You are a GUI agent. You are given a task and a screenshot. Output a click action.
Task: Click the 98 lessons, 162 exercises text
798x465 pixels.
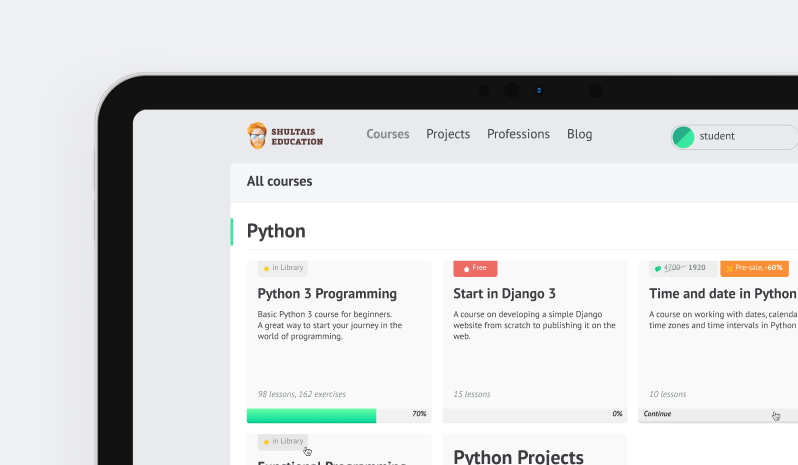(x=301, y=394)
